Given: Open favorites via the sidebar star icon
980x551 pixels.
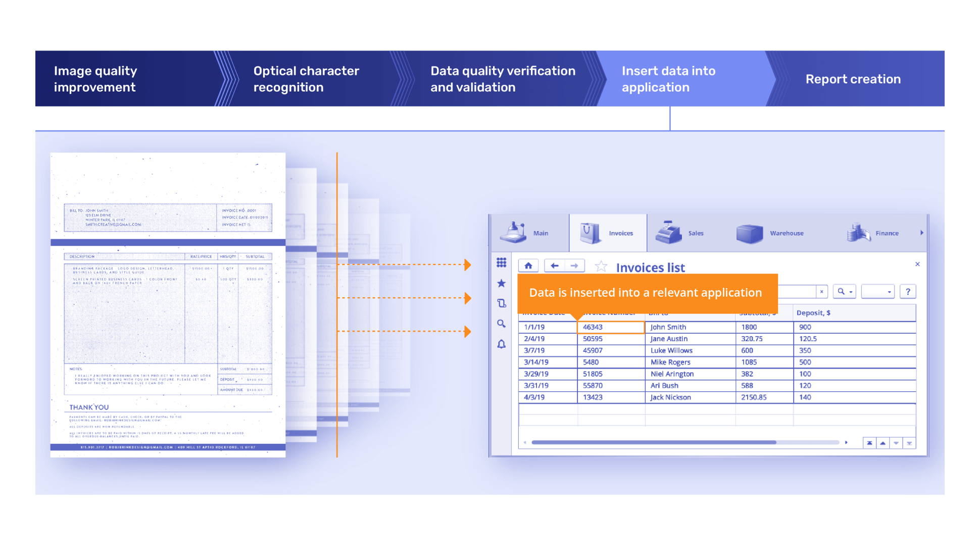Looking at the screenshot, I should (x=501, y=283).
